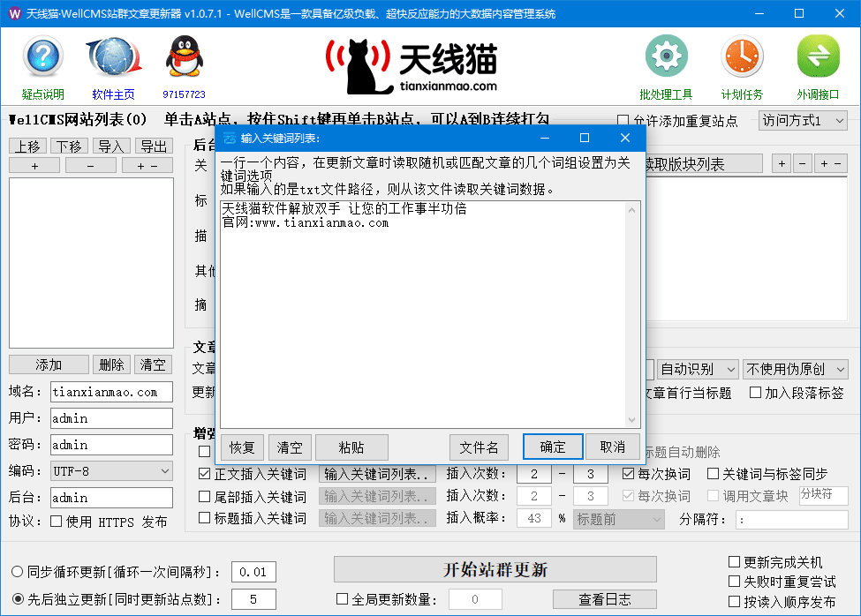Click the 后台 input field
The image size is (861, 616).
point(111,498)
